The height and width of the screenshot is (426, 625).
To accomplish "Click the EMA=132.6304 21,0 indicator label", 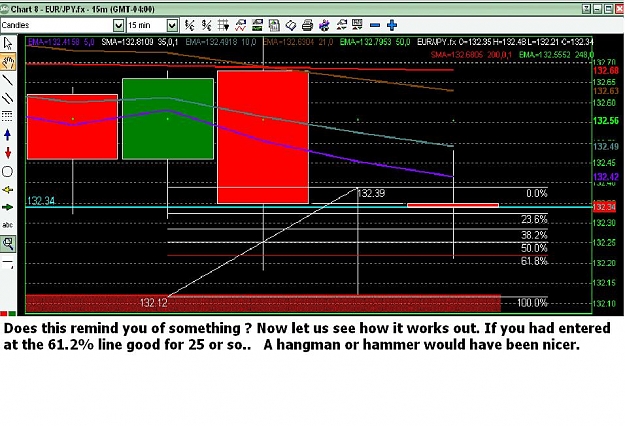I will click(x=298, y=42).
